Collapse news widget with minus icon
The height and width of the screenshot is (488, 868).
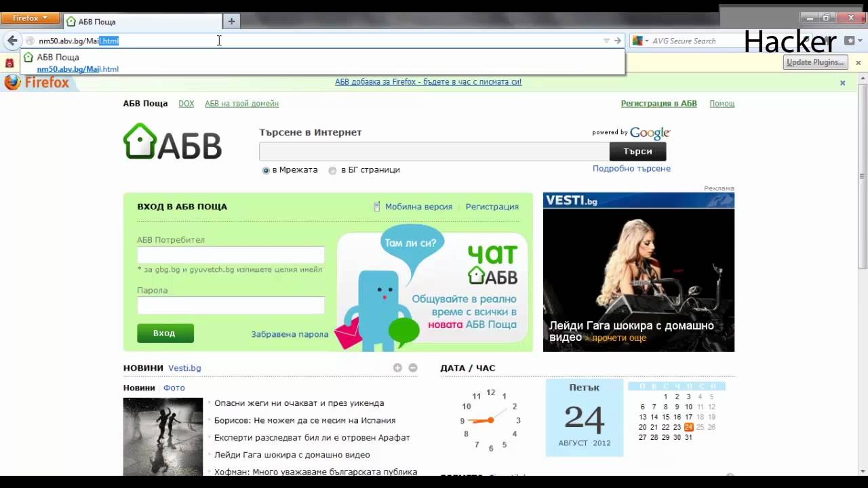click(413, 368)
